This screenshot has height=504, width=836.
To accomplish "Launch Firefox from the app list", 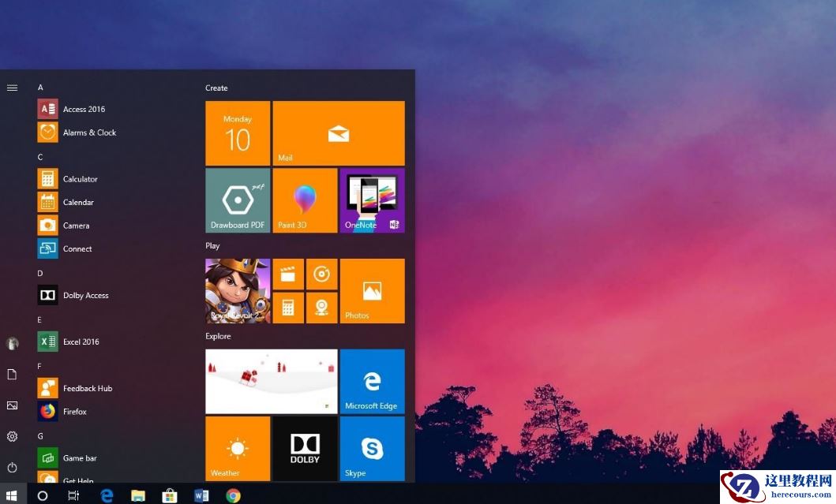I will tap(75, 411).
